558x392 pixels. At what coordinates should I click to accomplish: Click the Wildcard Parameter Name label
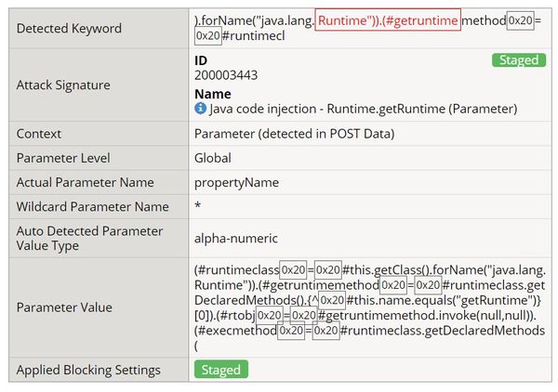[93, 206]
